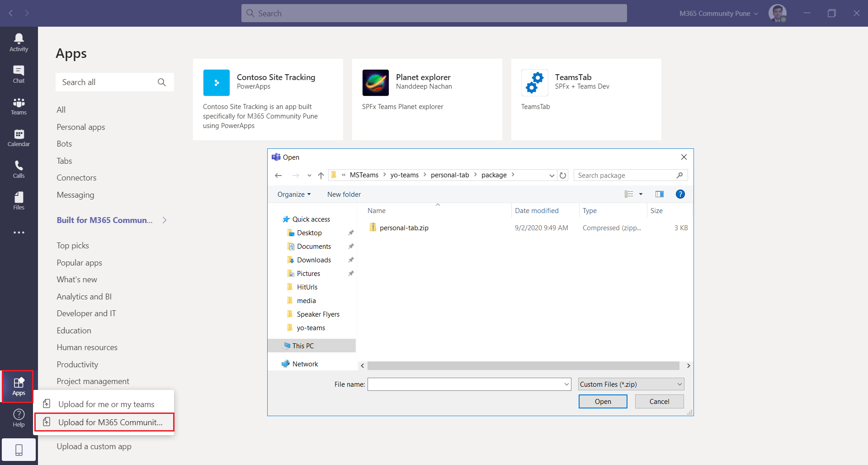Open the Activity bell in sidebar
This screenshot has width=868, height=465.
(19, 43)
